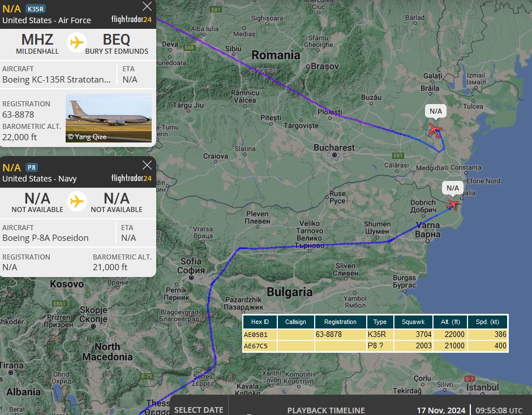Click the Constanța label on map
532x415 pixels.
(466, 167)
